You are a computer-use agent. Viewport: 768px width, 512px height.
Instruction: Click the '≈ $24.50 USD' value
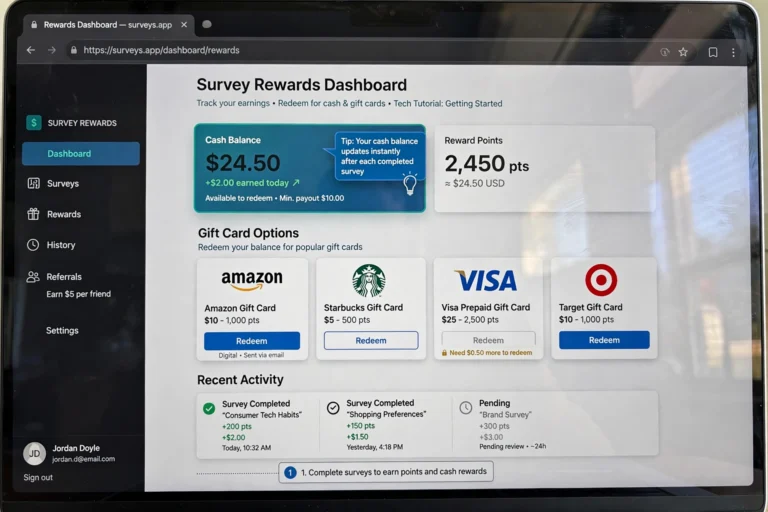tap(475, 183)
